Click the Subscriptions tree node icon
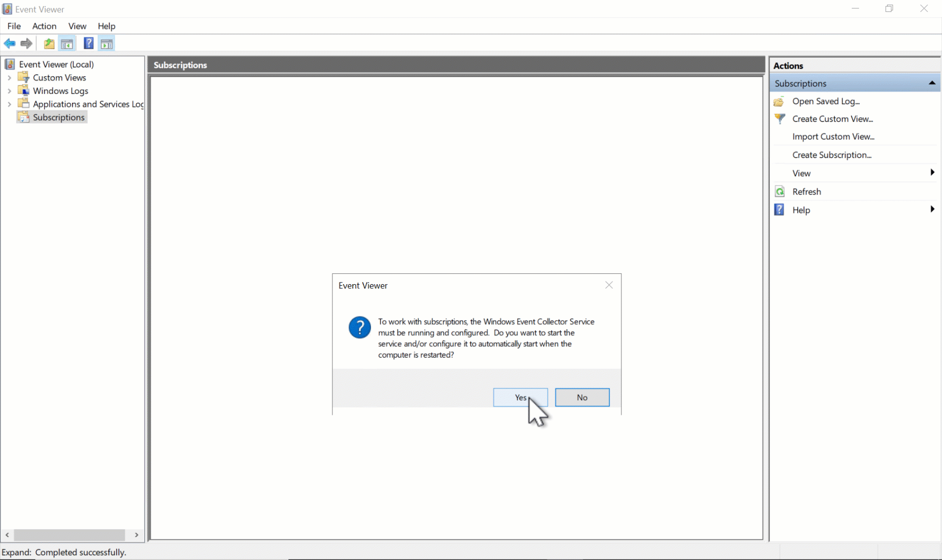The image size is (942, 560). (x=23, y=117)
